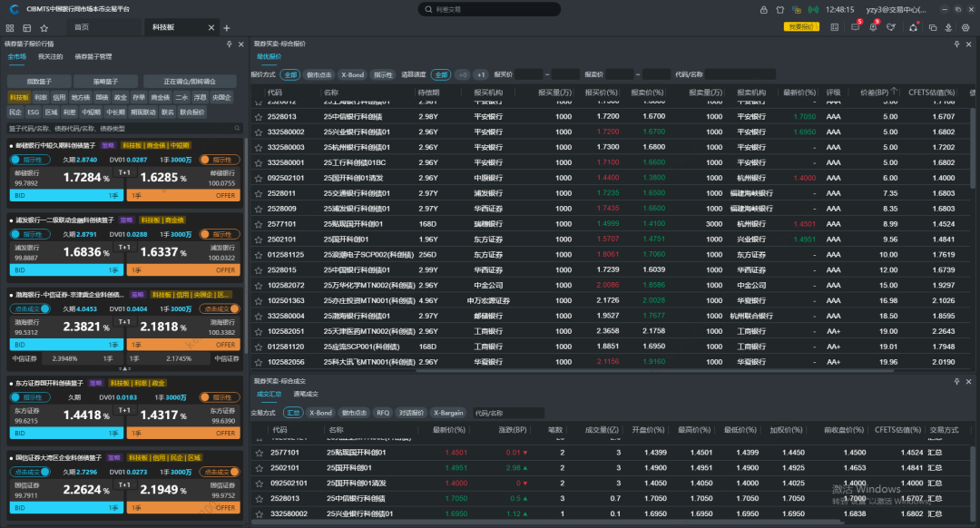Add a new tab with the plus icon
The height and width of the screenshot is (528, 980).
coord(227,28)
